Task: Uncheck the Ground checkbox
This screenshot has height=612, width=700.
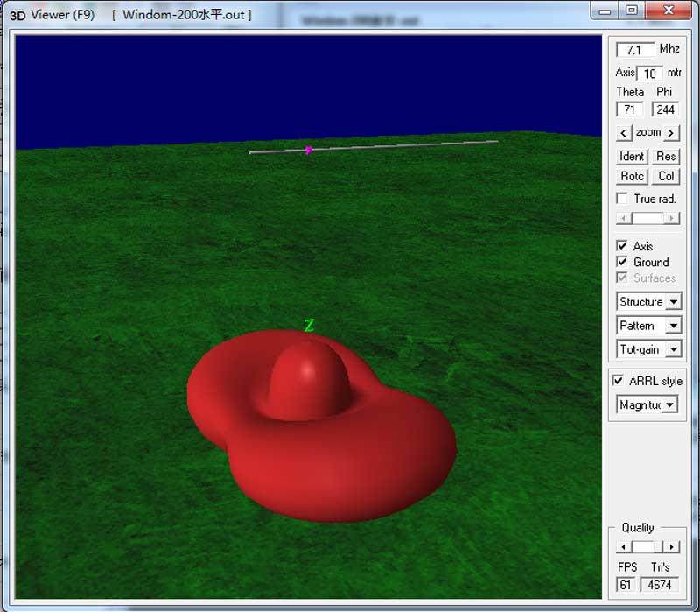Action: [x=622, y=262]
